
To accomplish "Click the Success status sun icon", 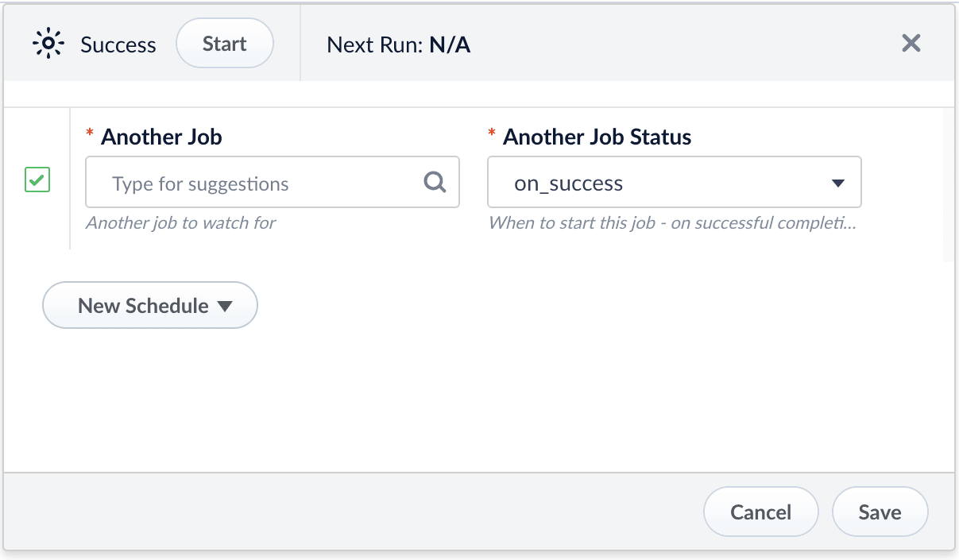I will coord(48,44).
